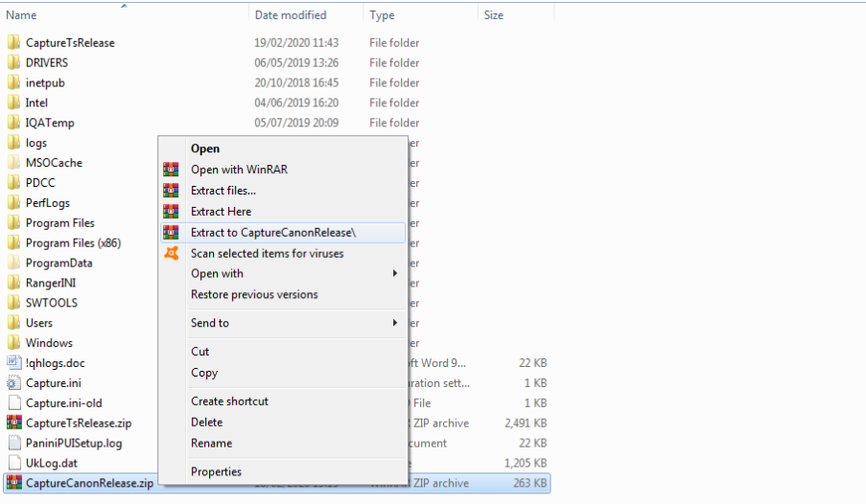Select the !qhlogs.doc file name

click(56, 363)
